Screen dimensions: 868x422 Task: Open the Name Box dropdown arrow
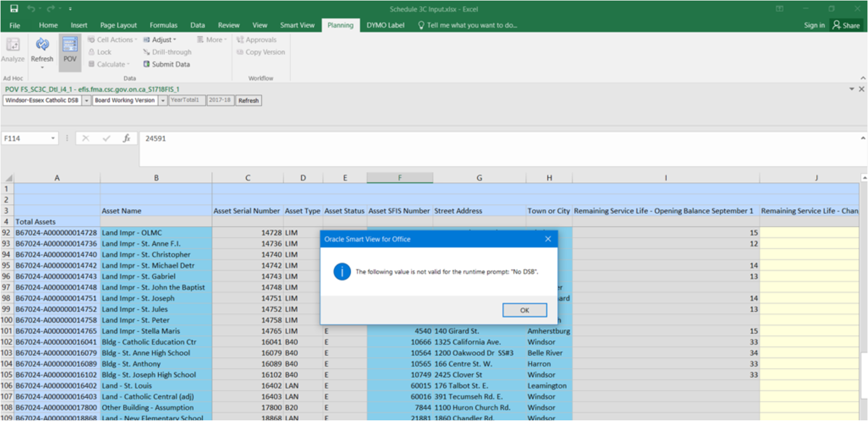(x=53, y=138)
